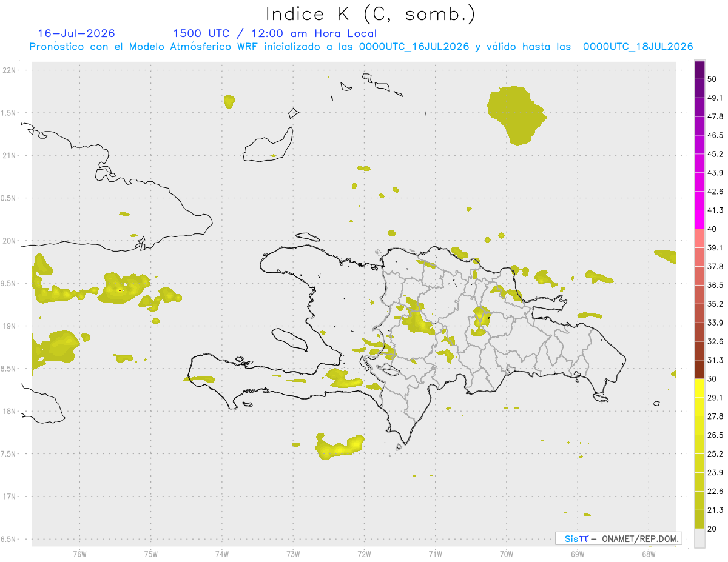Image resolution: width=728 pixels, height=562 pixels.
Task: Click the "69W" longitude label
Action: click(578, 553)
